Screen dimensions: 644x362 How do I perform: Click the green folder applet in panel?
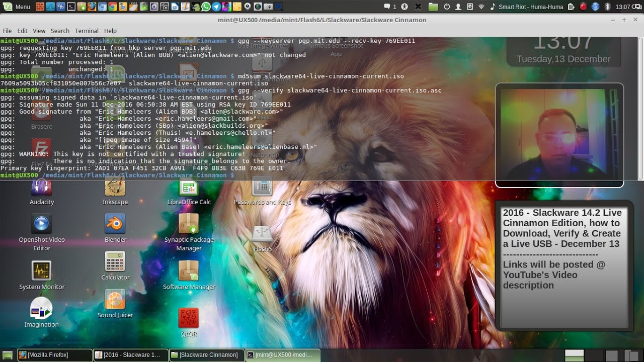[433, 7]
